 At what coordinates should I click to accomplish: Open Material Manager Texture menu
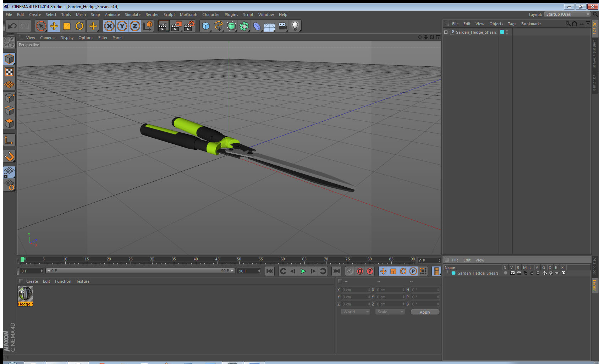[83, 281]
